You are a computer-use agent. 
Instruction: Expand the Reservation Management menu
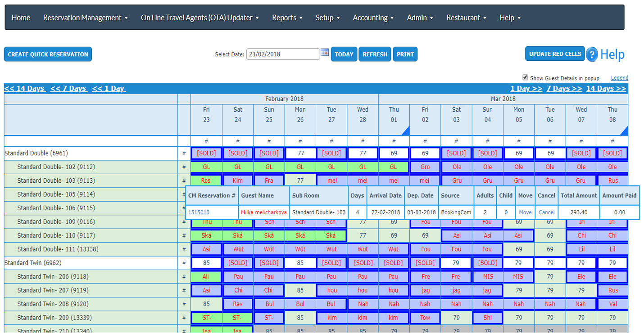pyautogui.click(x=85, y=18)
